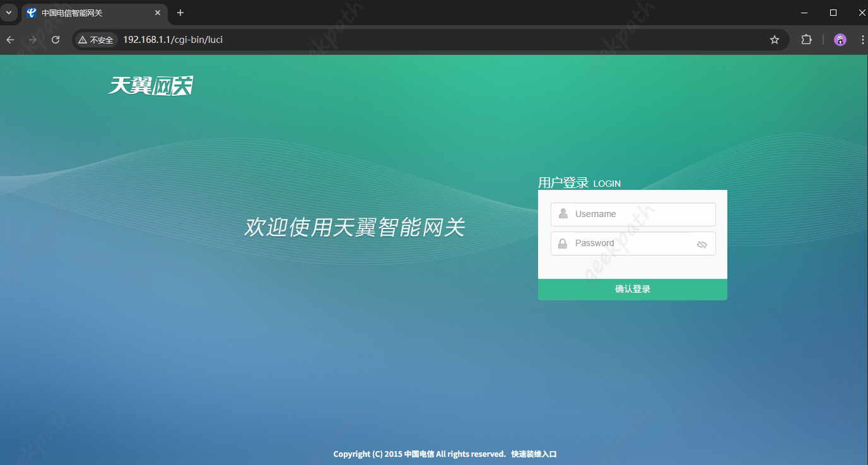Click the China Telecom favicon on the tab
This screenshot has height=465, width=868.
click(32, 13)
